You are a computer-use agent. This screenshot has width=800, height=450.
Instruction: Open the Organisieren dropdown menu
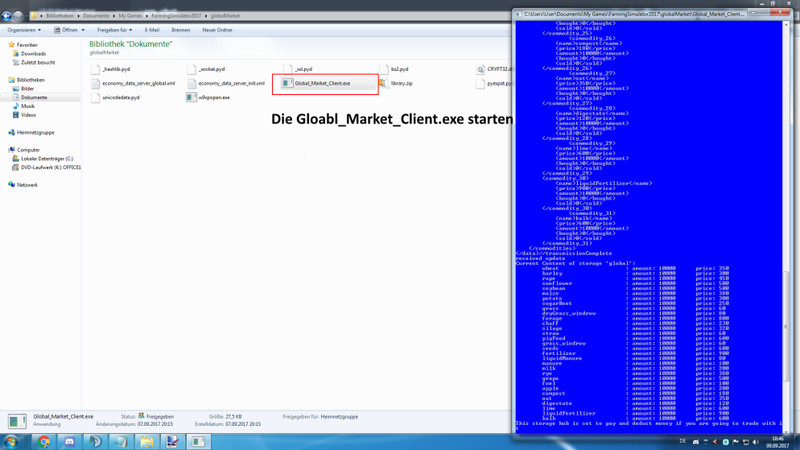tap(23, 30)
